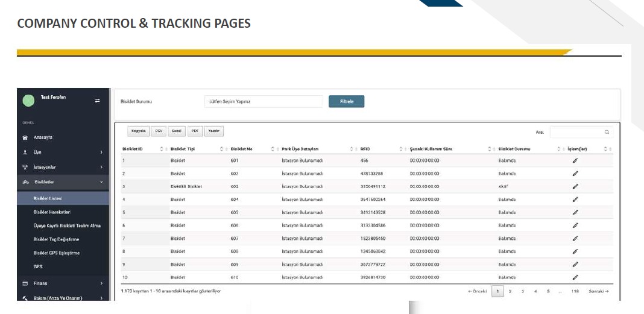Click the pencil icon for bicycle 610
Image resolution: width=644 pixels, height=314 pixels.
tap(575, 277)
